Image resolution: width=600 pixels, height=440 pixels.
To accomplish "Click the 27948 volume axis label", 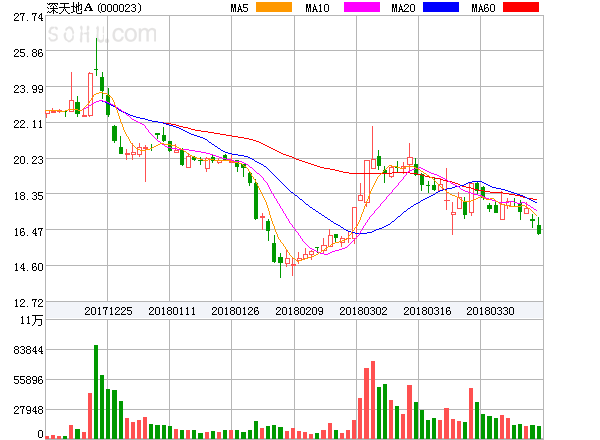I will 28,410.
